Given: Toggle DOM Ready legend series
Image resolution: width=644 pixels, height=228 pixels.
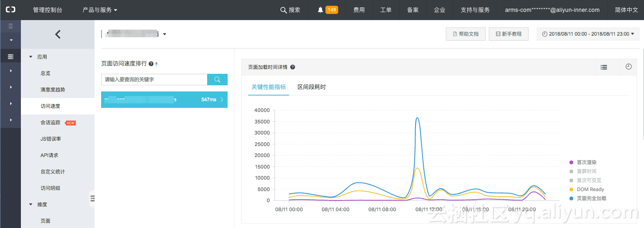Looking at the screenshot, I should click(x=587, y=189).
